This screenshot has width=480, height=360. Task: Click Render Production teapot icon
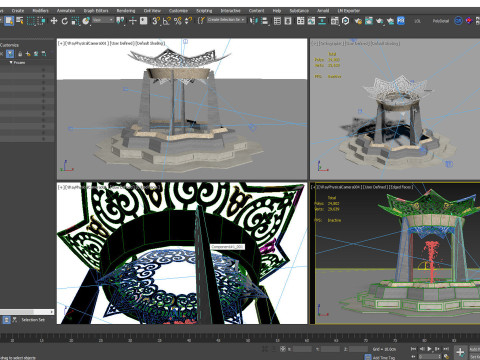pos(380,21)
